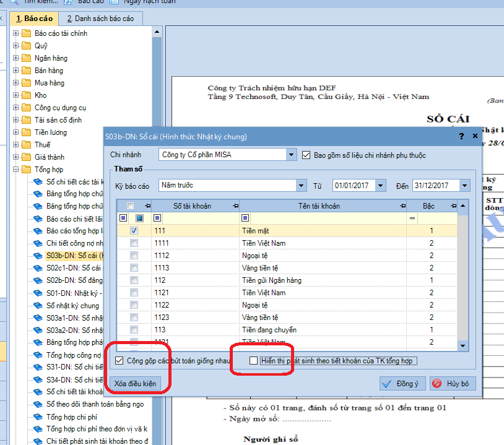
Task: Click the book icon of S01-DN: Nhật ký
Action: (38, 293)
